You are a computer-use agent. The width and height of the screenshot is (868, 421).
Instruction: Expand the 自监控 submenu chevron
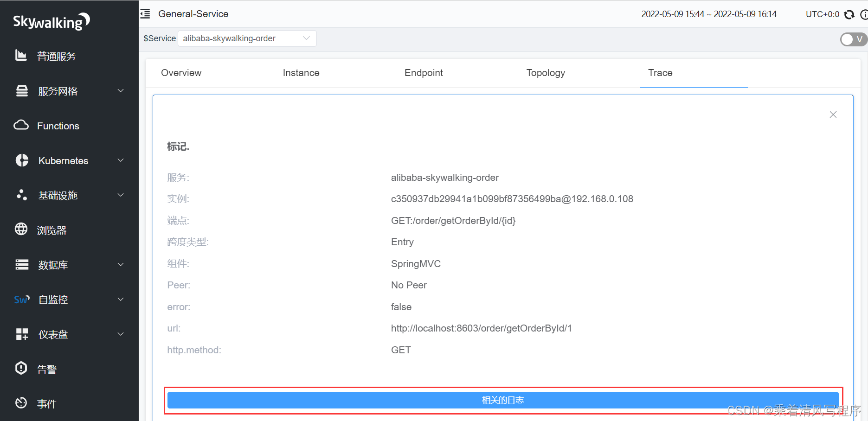(x=121, y=300)
